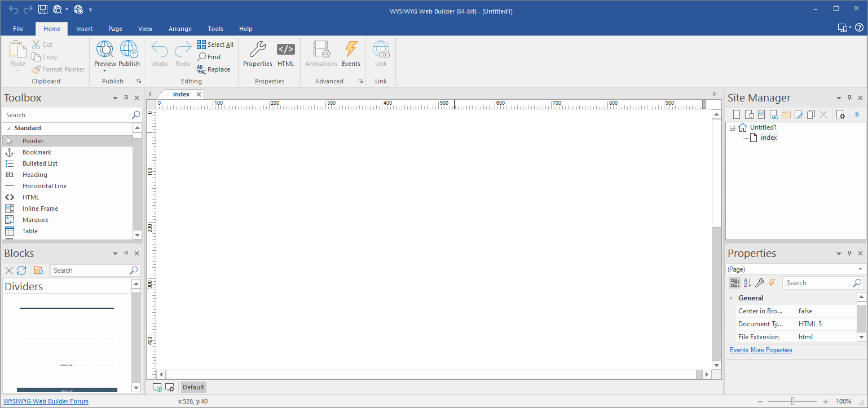Add new page icon in Site Manager
Screen dimensions: 868x408
[x=737, y=115]
